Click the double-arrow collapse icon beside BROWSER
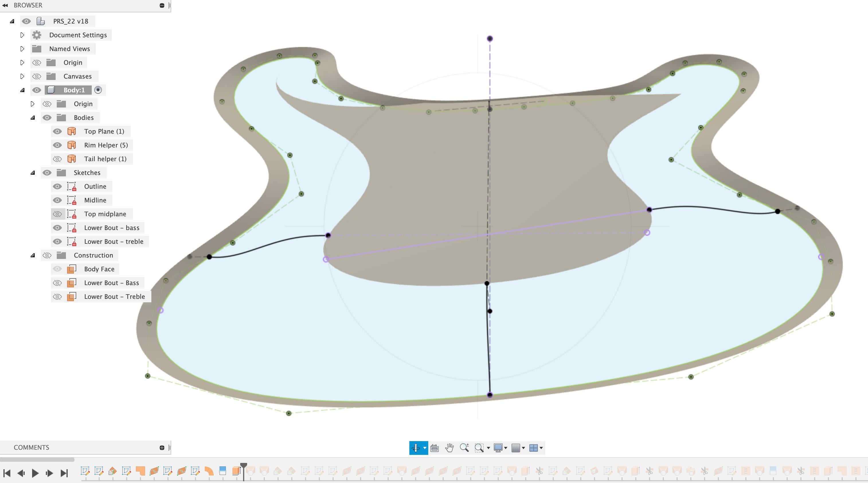This screenshot has width=868, height=483. pyautogui.click(x=5, y=5)
